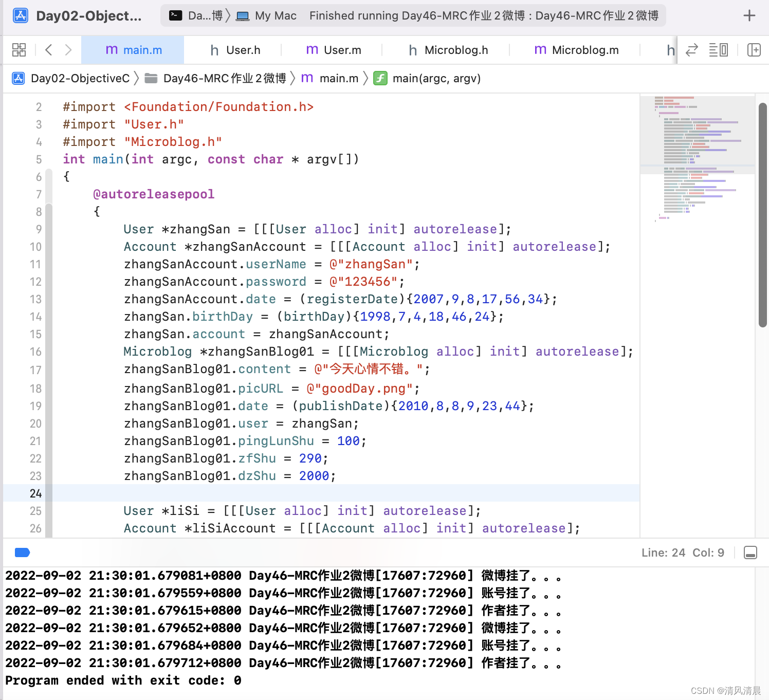This screenshot has height=700, width=769.
Task: Click the value 2000 on the dzShu line
Action: (314, 476)
